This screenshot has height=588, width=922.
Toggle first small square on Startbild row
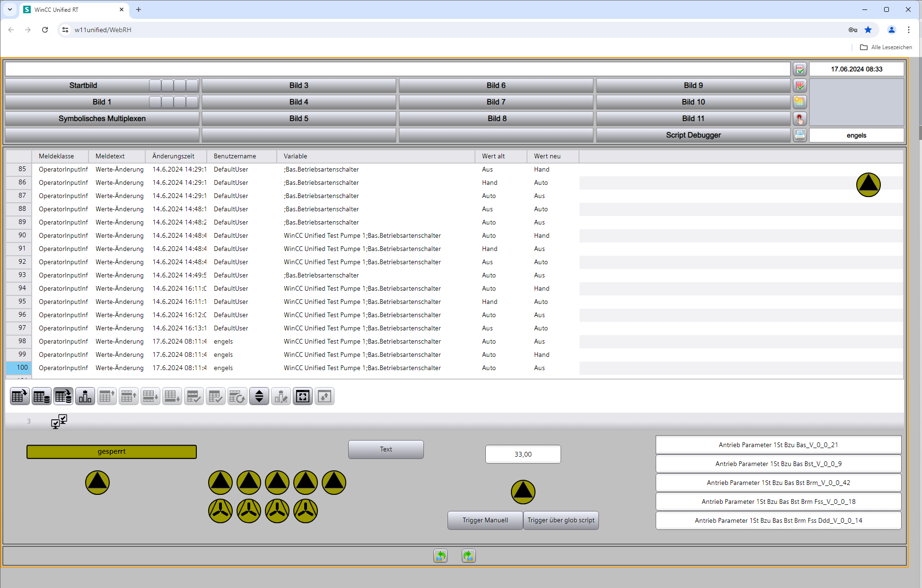[x=155, y=86]
